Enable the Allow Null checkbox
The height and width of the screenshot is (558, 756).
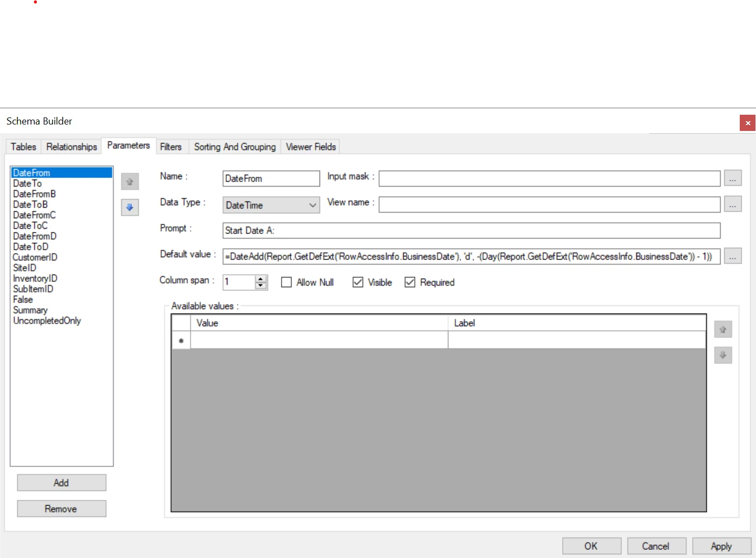point(286,282)
